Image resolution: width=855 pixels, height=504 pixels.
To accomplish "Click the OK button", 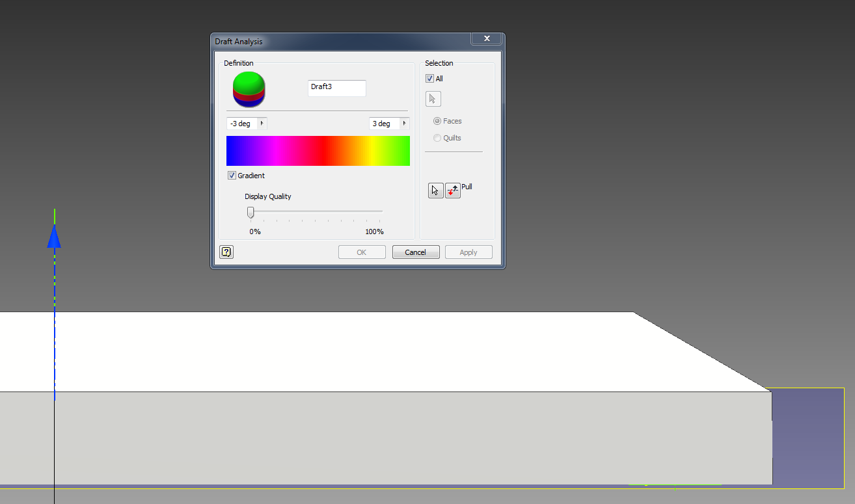I will [362, 252].
